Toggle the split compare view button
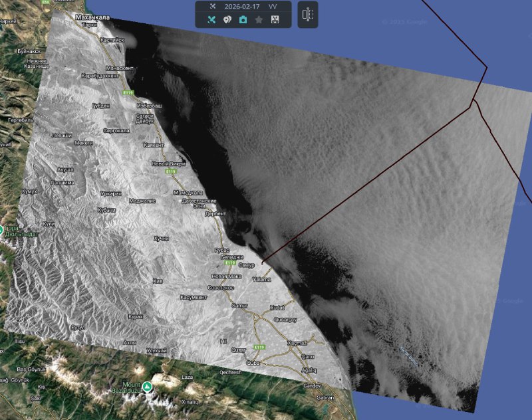The image size is (532, 420). [x=308, y=14]
